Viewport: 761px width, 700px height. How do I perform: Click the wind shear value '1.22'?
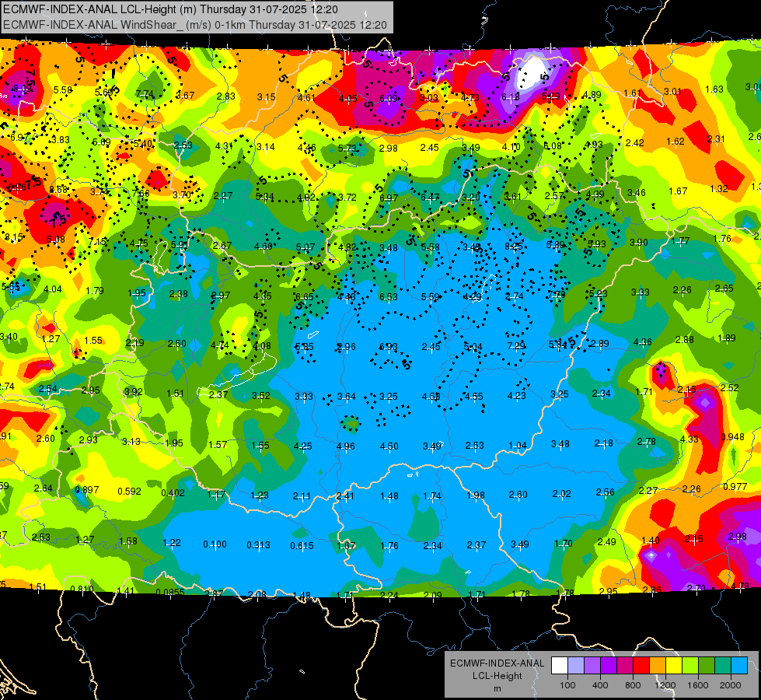pos(172,543)
